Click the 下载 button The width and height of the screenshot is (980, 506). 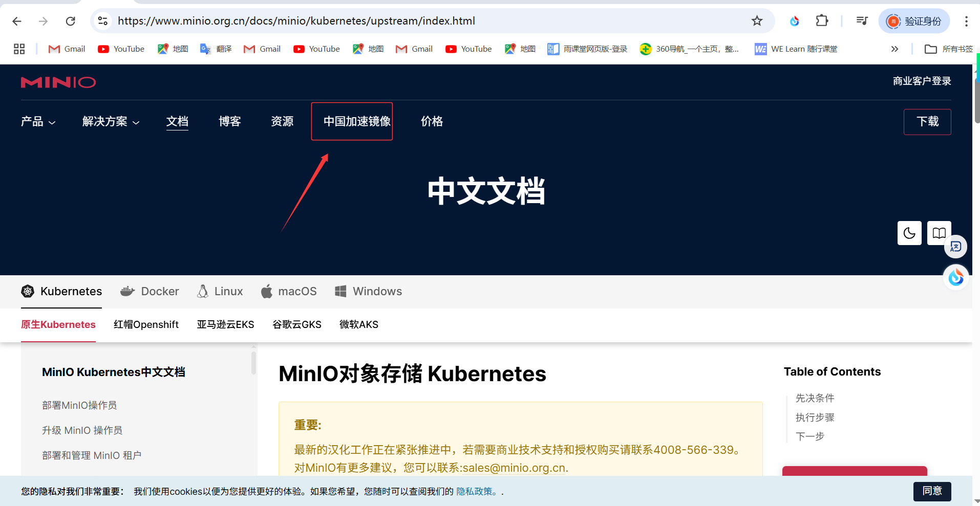pyautogui.click(x=927, y=122)
